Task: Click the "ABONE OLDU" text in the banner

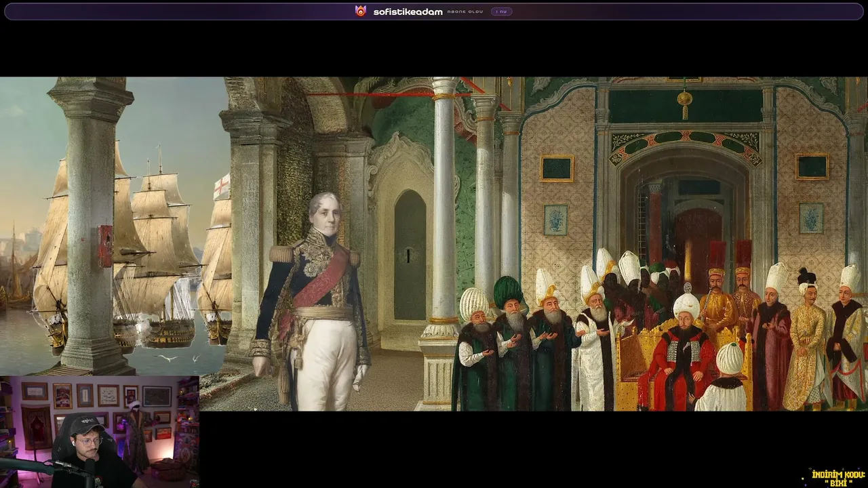Action: [x=465, y=12]
